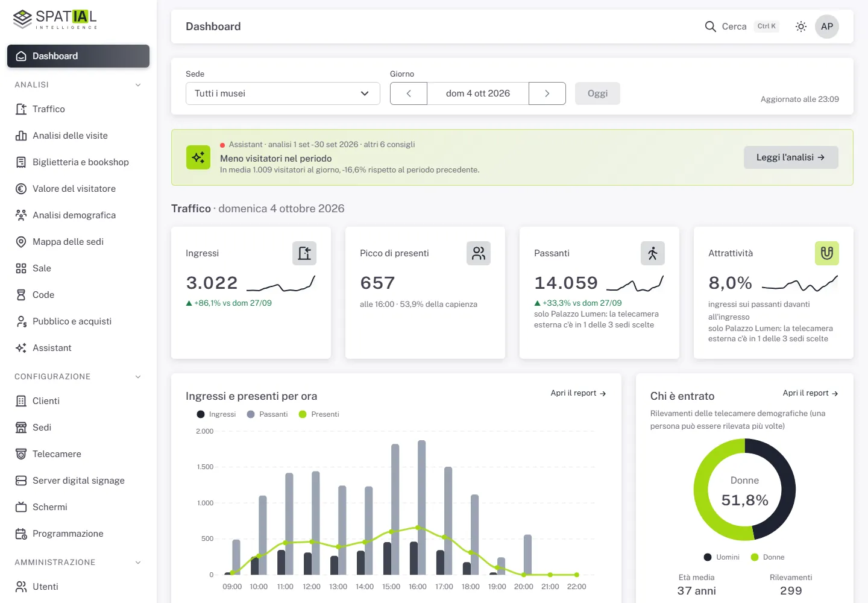This screenshot has height=603, width=868.
Task: Open Clienti configuration
Action: (x=78, y=401)
